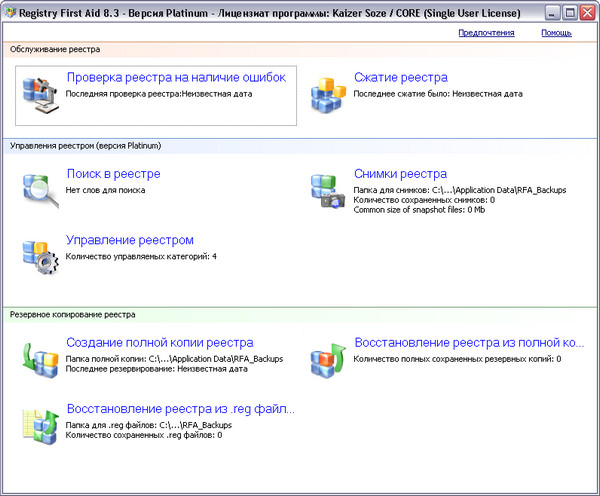Click the app icon in title bar
Screen dimensions: 600x496
coord(11,12)
